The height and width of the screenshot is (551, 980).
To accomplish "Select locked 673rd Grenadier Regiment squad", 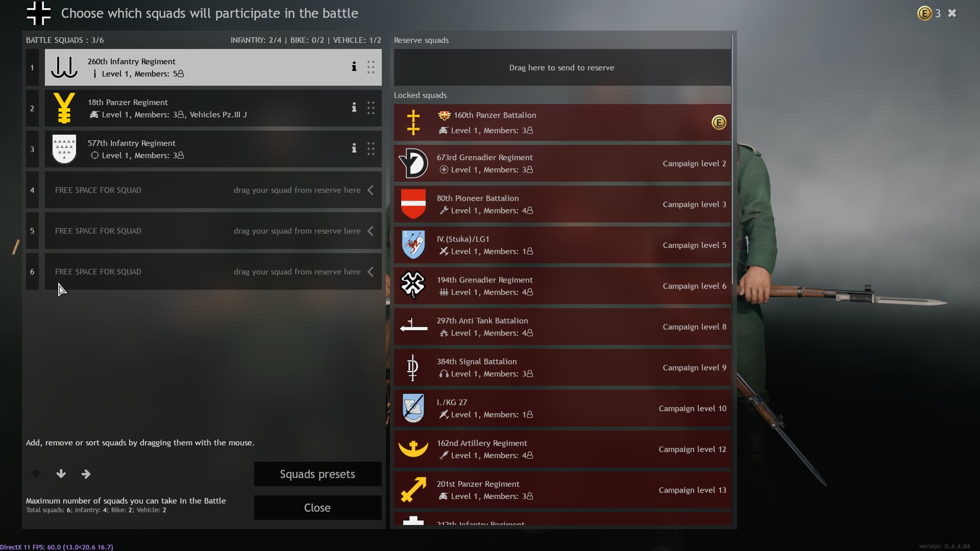I will pos(562,163).
